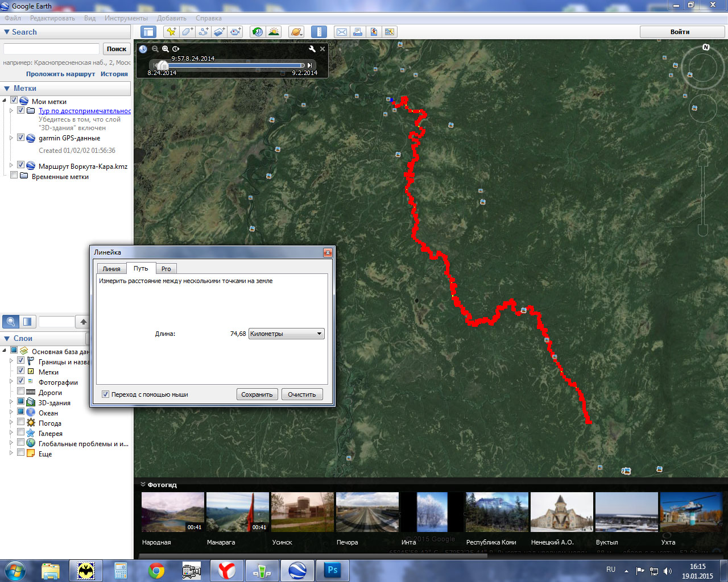Viewport: 728px width, 582px height.
Task: Switch to the Линия tab
Action: coord(111,269)
